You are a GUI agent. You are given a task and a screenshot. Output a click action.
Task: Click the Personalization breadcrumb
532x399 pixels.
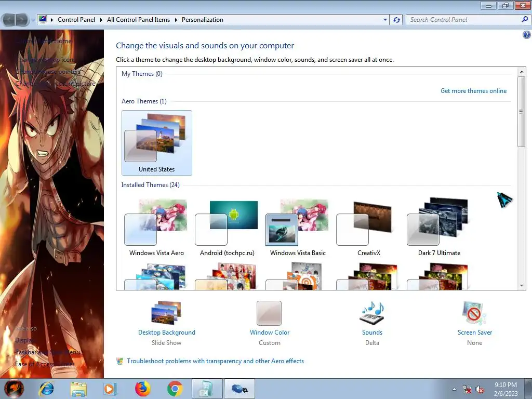click(203, 20)
